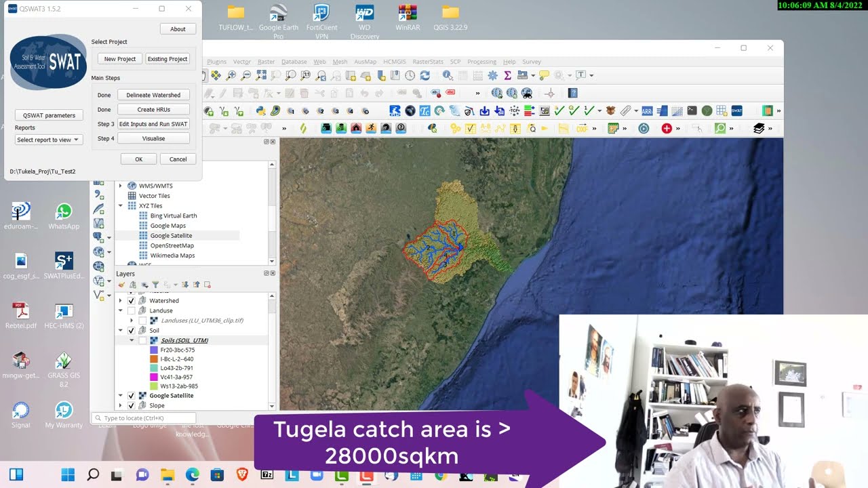Click the Existing Project button

click(167, 59)
